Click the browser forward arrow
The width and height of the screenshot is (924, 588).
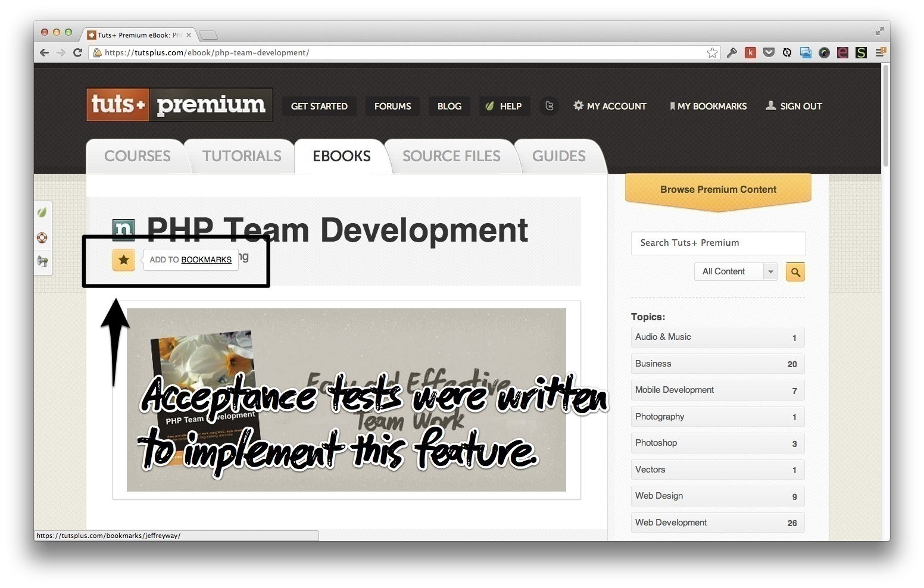pos(61,52)
